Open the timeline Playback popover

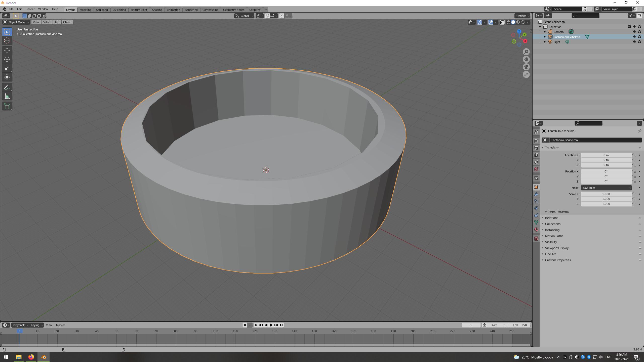pyautogui.click(x=20, y=325)
